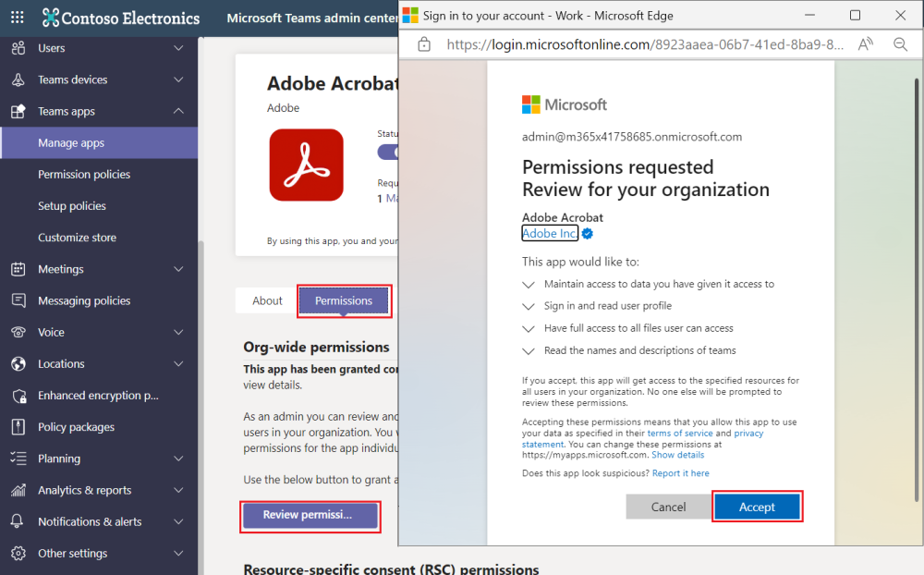Open the app launcher waffle icon
The image size is (924, 575).
(x=18, y=18)
